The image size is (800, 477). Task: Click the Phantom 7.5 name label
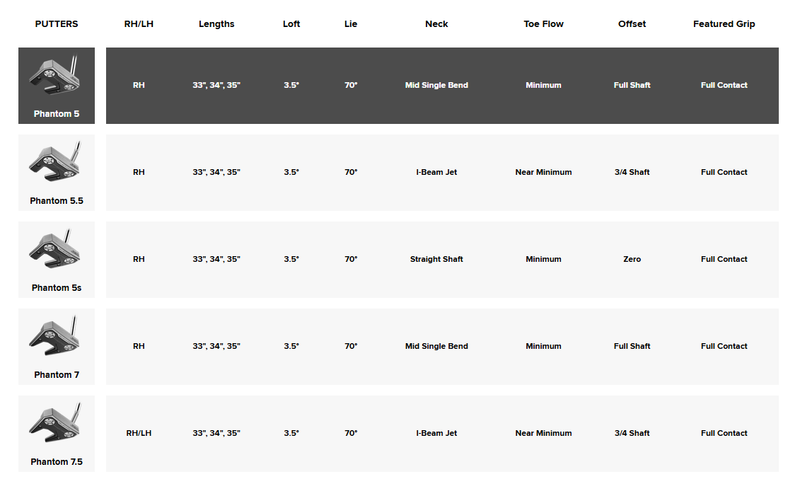pyautogui.click(x=57, y=462)
